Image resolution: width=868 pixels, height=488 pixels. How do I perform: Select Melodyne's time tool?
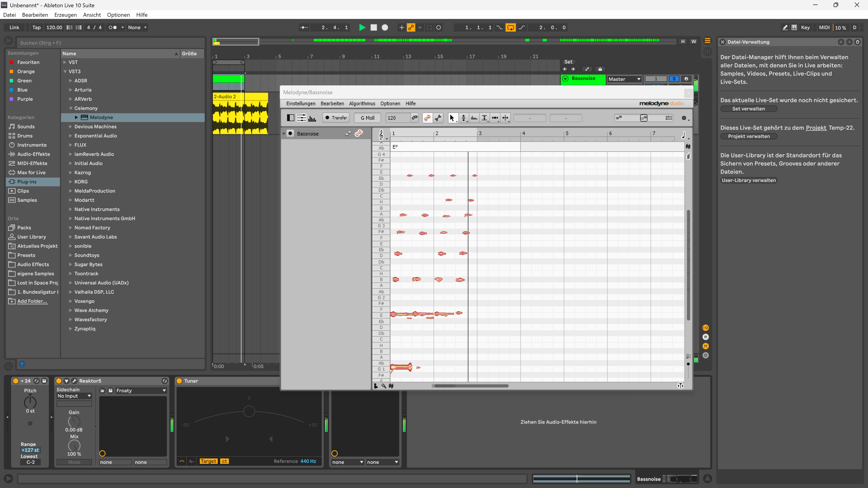pyautogui.click(x=495, y=118)
